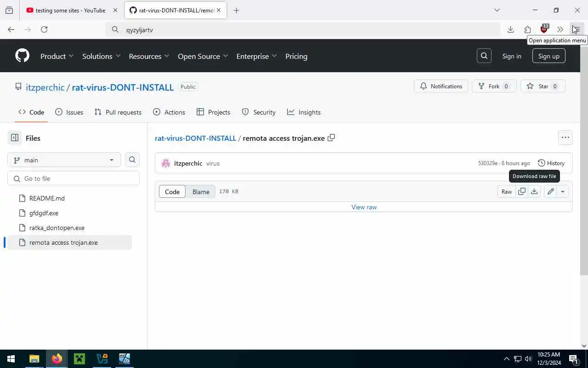Screen dimensions: 588x368
Task: List all tabs dropdown arrow
Action: point(497,10)
